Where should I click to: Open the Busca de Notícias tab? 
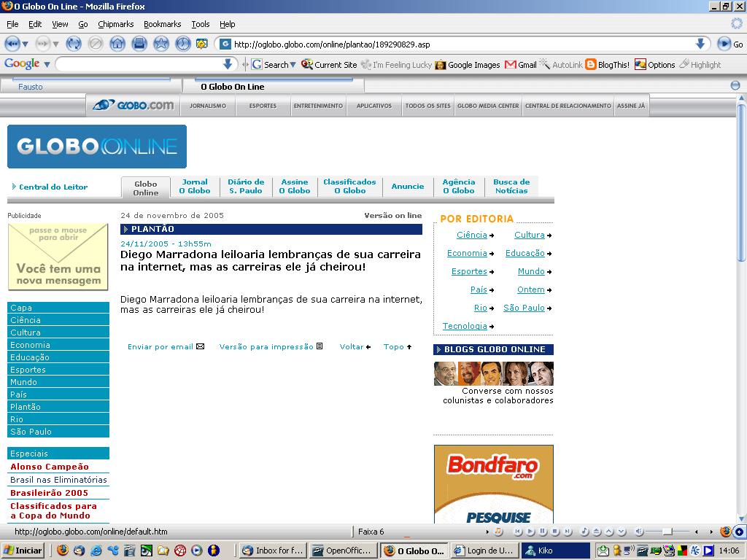tap(511, 186)
